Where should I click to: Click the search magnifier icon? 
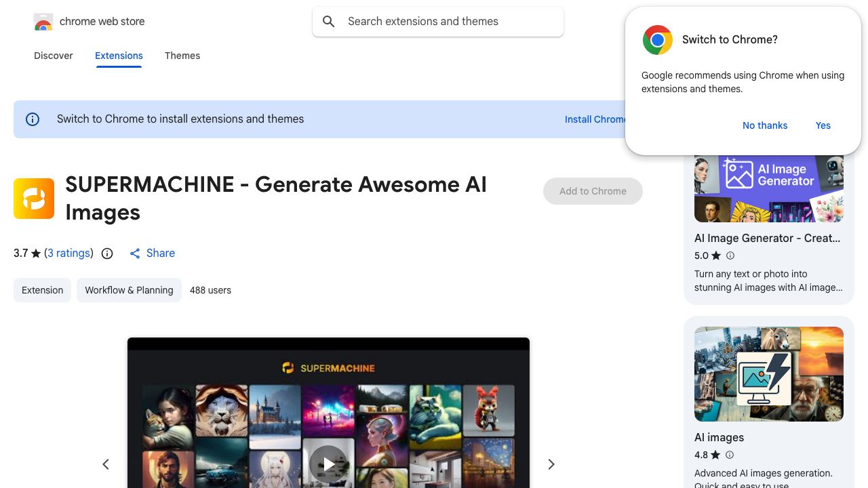point(329,22)
